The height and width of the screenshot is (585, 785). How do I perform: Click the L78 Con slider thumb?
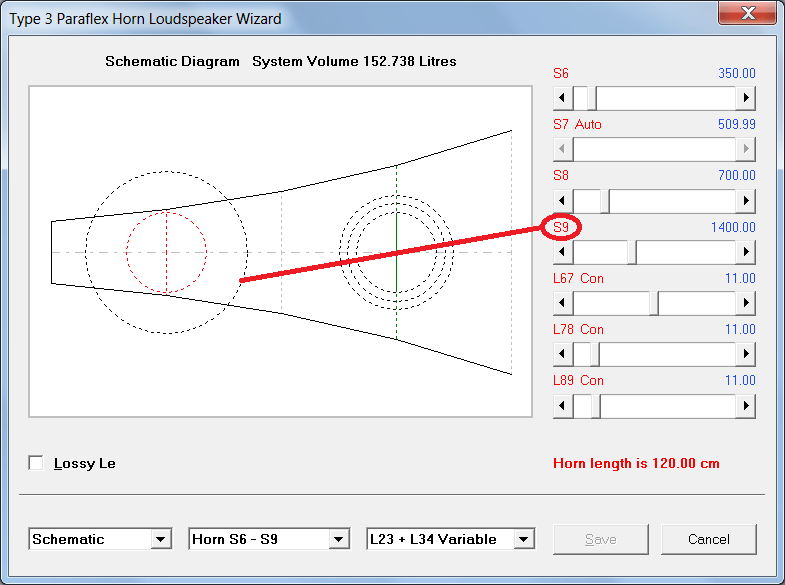tap(595, 354)
